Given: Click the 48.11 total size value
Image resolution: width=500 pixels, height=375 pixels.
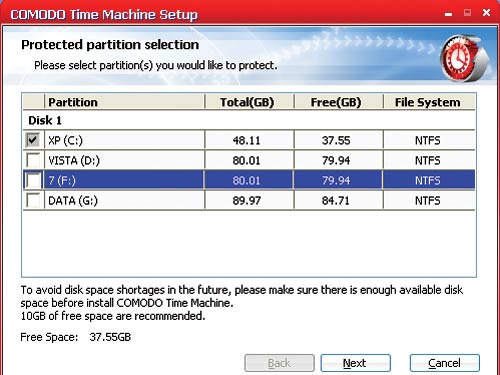Looking at the screenshot, I should click(x=246, y=140).
